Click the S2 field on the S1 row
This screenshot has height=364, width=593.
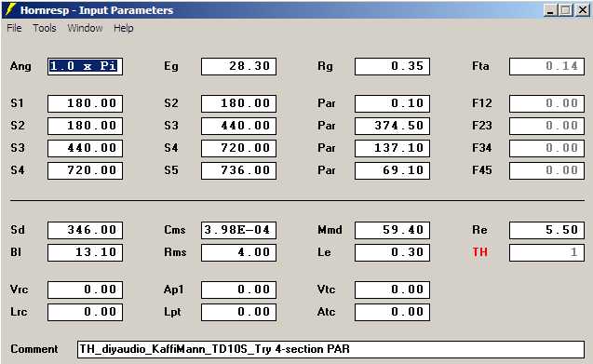tap(238, 103)
